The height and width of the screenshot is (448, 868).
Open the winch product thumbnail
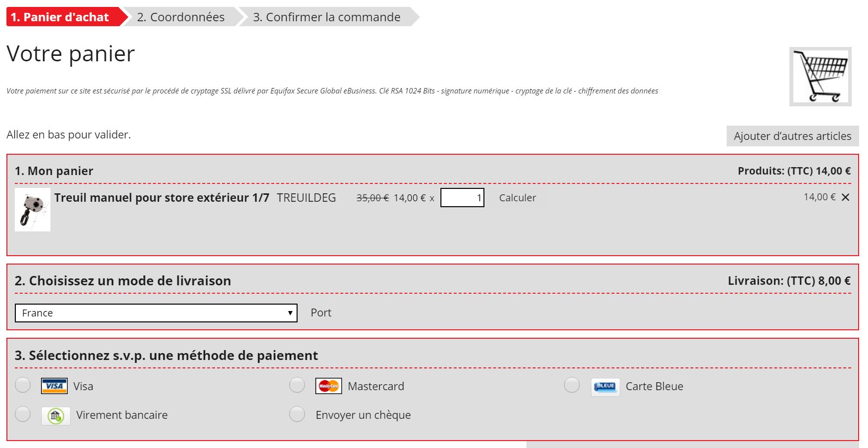click(x=33, y=210)
